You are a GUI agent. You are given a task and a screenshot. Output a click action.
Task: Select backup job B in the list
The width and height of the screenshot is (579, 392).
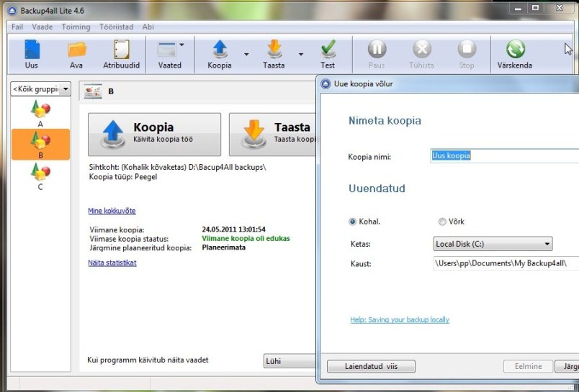pos(40,145)
